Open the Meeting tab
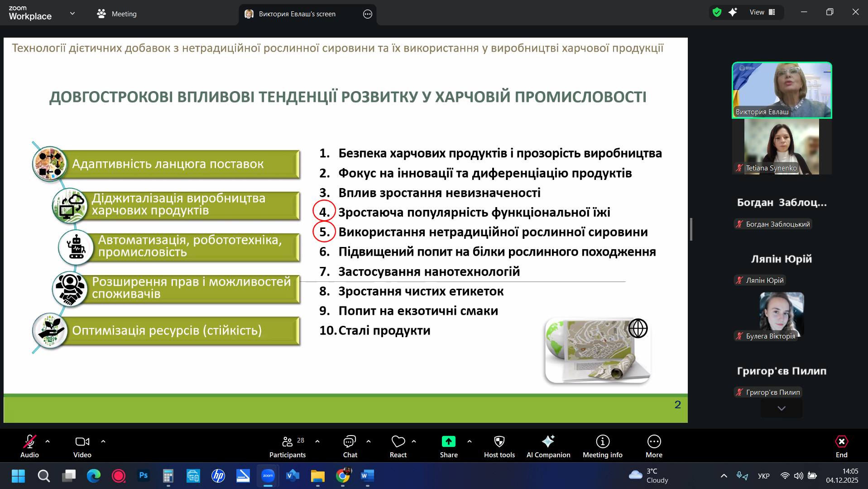The width and height of the screenshot is (868, 489). [117, 14]
